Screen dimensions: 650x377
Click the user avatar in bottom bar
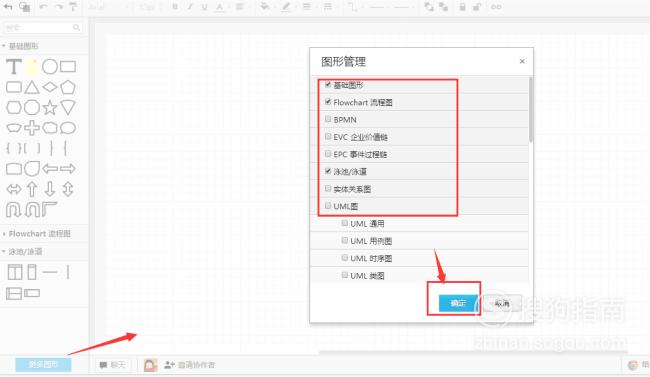[150, 365]
